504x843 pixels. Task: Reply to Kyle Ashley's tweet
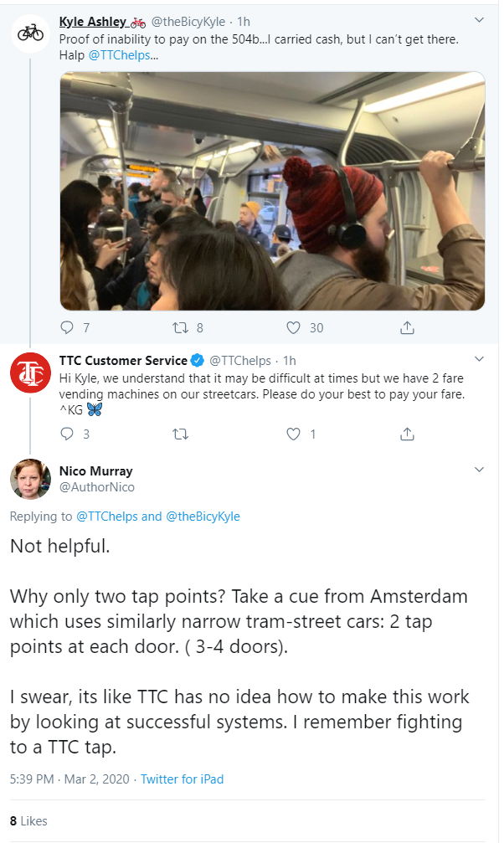coord(69,327)
